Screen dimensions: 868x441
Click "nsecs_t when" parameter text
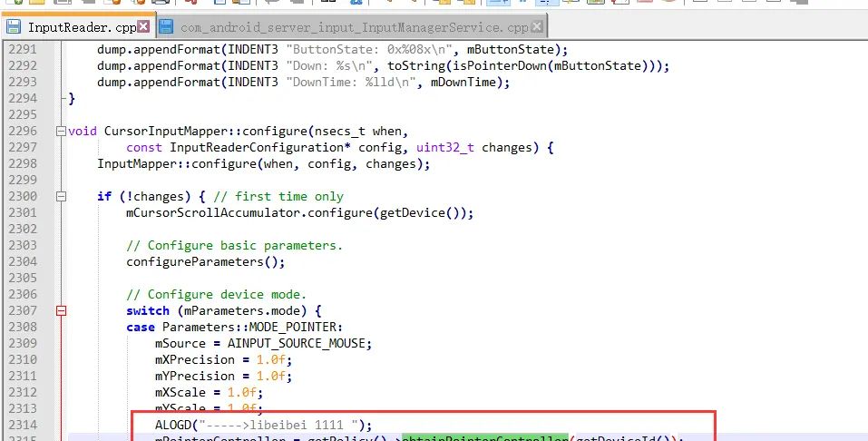[359, 132]
